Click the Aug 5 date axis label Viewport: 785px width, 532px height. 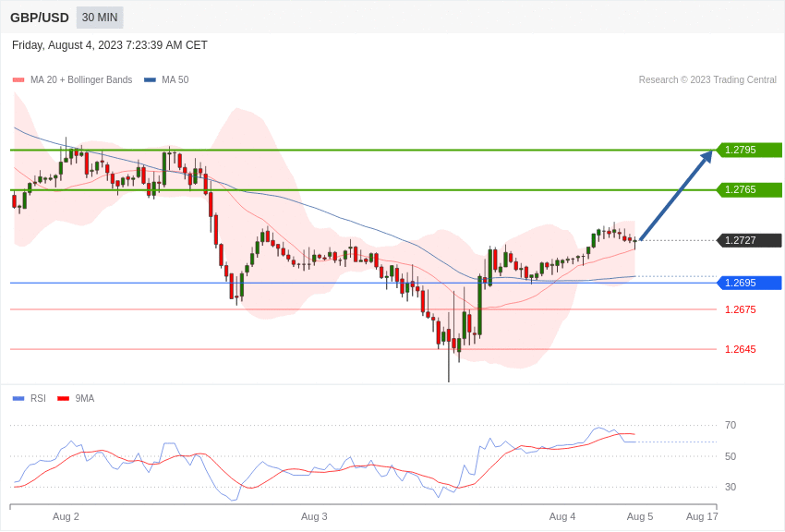click(640, 516)
